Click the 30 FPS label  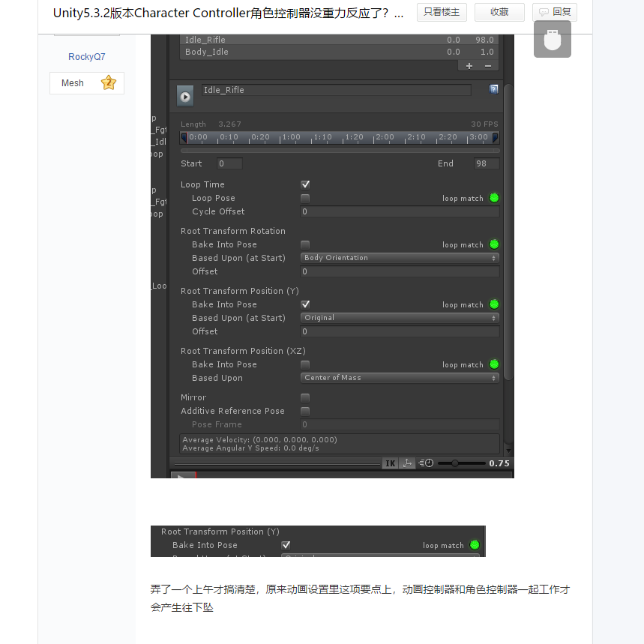(x=484, y=124)
